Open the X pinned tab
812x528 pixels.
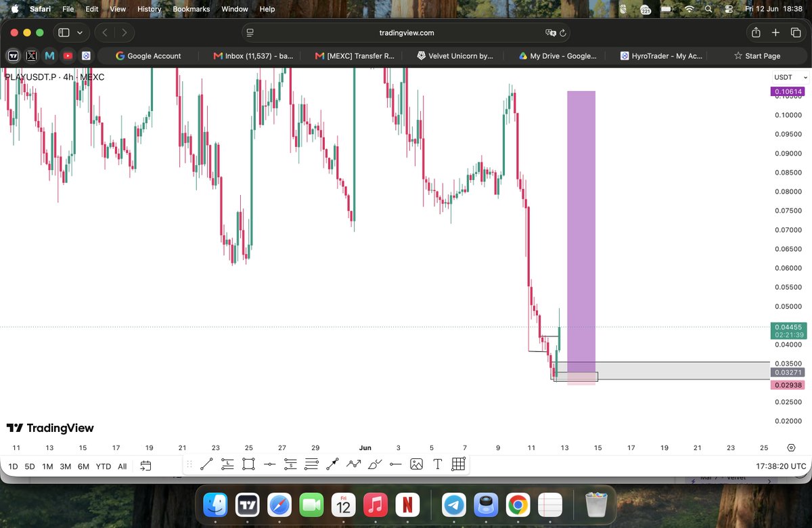point(31,56)
